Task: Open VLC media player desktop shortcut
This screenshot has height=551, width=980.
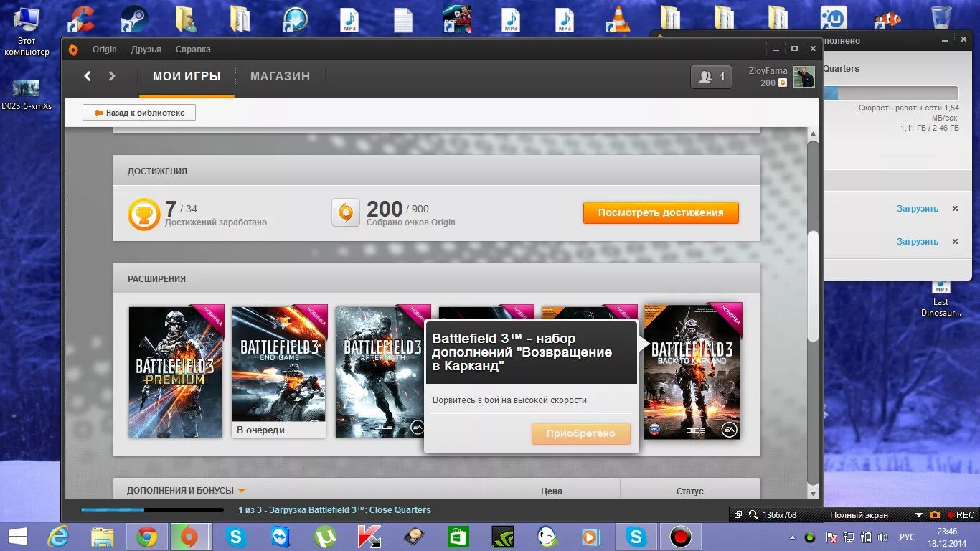Action: (618, 19)
